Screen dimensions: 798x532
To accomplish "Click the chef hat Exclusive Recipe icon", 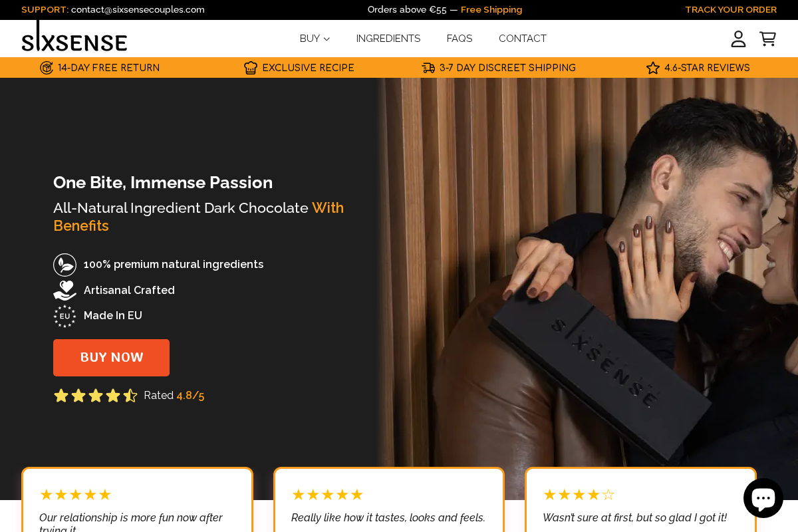I will [250, 67].
